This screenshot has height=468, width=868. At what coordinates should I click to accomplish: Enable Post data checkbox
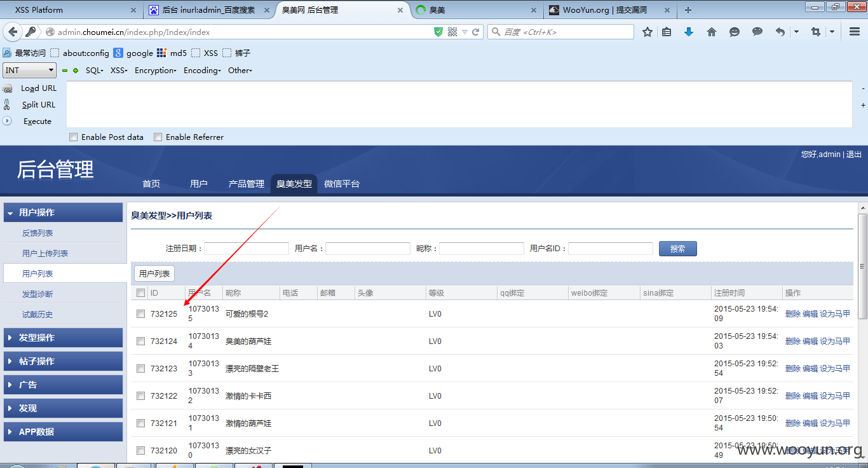74,137
